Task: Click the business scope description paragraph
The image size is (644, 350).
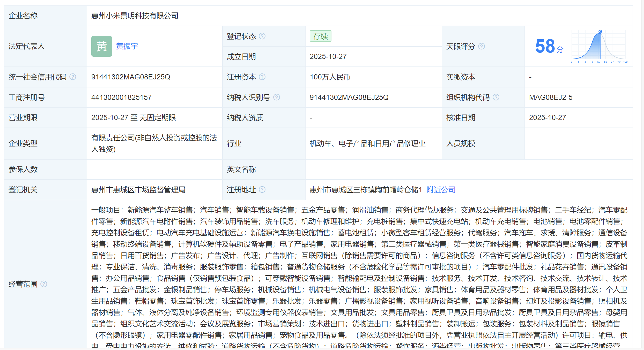Action: click(x=359, y=277)
